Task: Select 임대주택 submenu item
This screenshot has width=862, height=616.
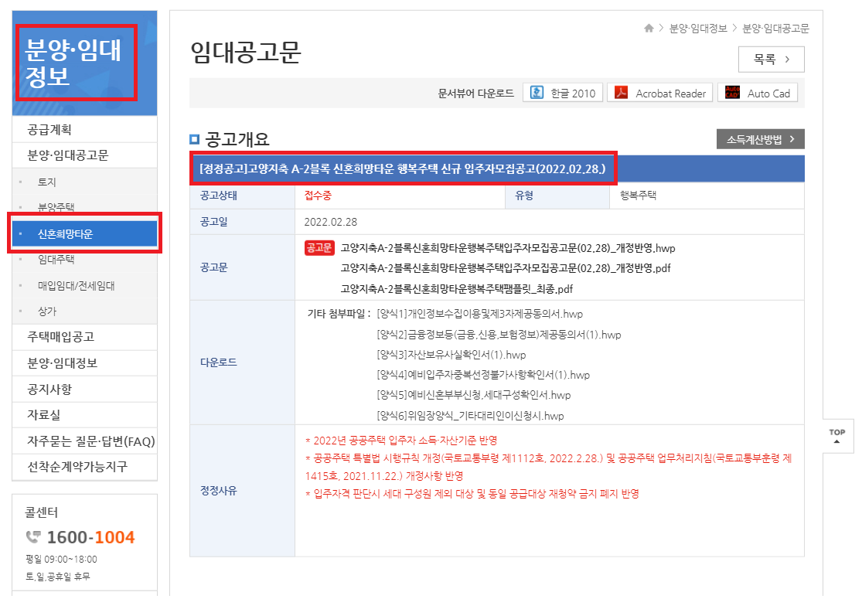Action: pyautogui.click(x=85, y=260)
